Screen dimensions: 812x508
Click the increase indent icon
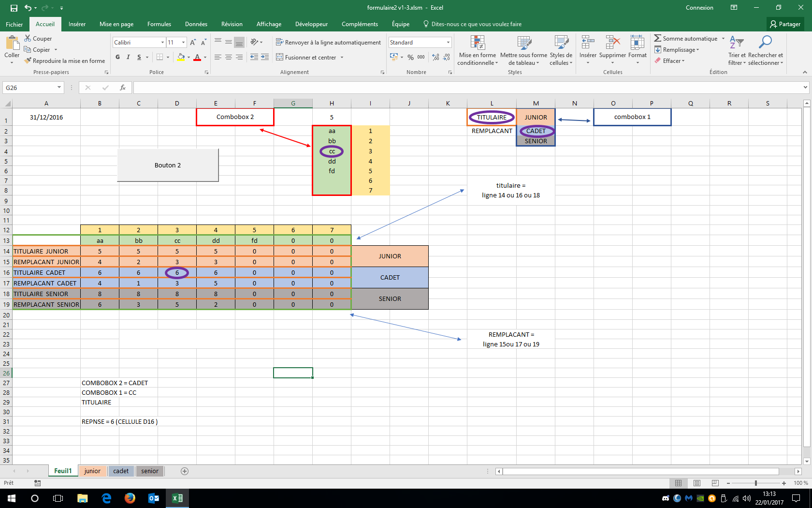click(x=265, y=57)
